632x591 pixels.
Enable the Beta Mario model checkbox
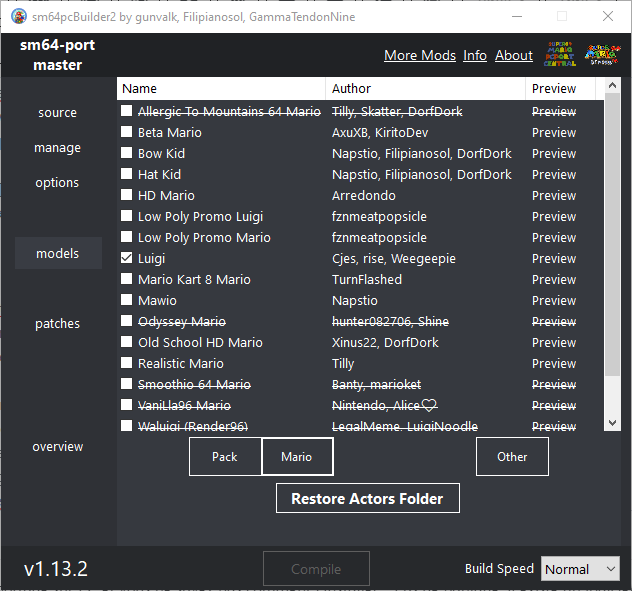(126, 132)
